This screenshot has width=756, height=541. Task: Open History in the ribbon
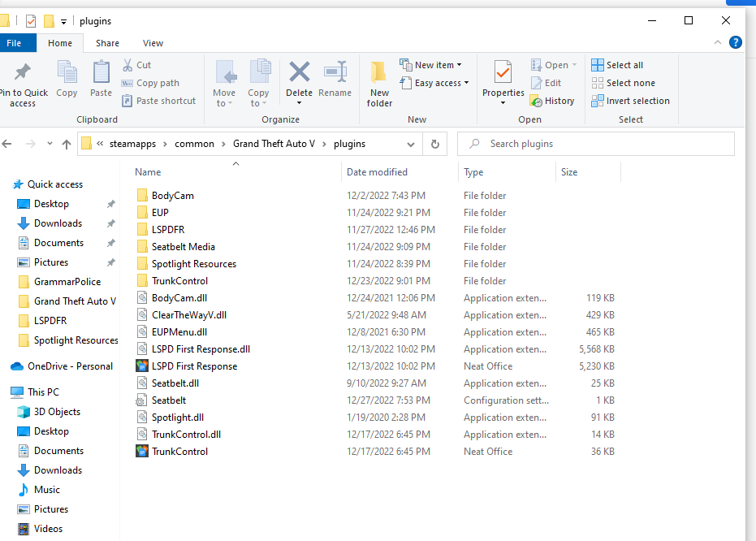tap(552, 101)
